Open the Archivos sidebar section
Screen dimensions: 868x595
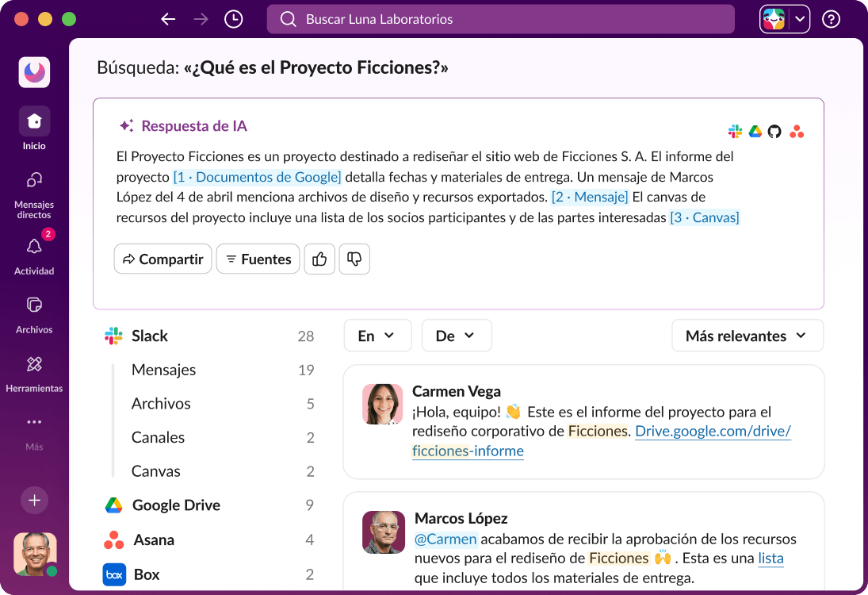click(x=33, y=316)
